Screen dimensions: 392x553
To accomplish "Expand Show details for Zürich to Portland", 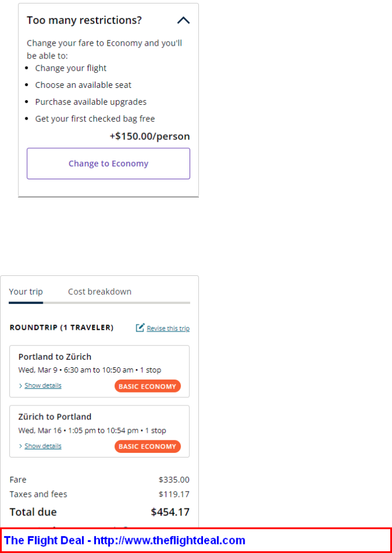I will 43,446.
